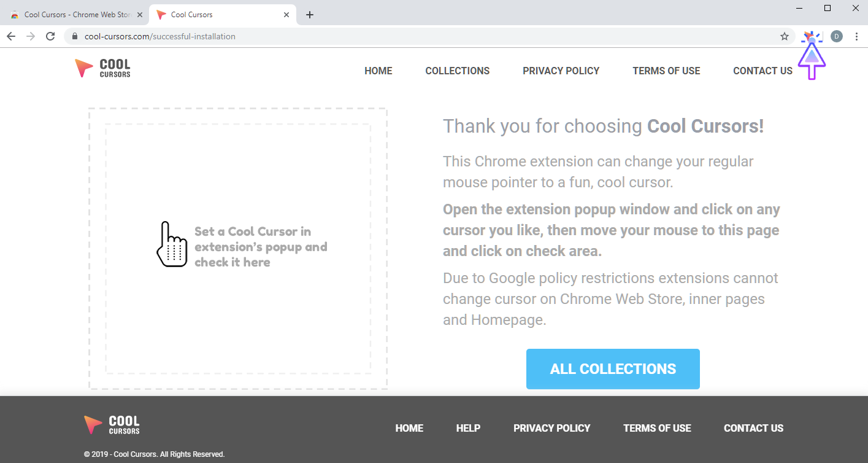
Task: Click the 'Set a Cool Cursor' text
Action: 261,247
